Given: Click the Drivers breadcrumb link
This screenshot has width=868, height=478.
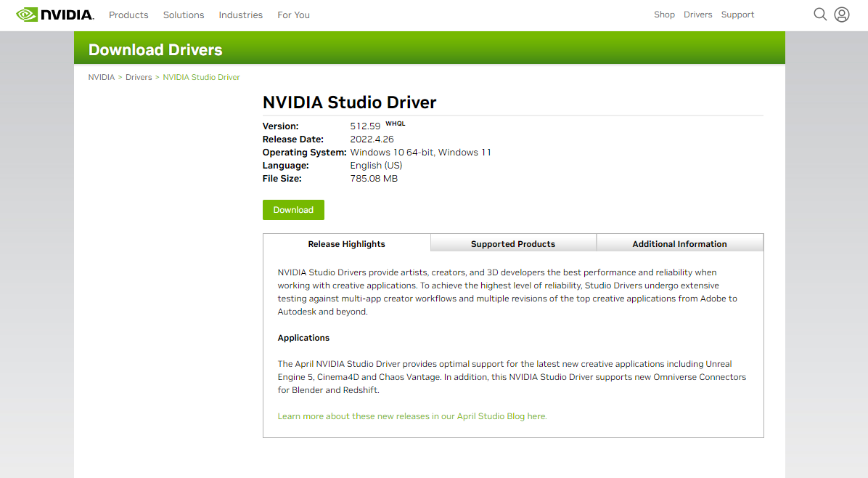Looking at the screenshot, I should [x=139, y=77].
